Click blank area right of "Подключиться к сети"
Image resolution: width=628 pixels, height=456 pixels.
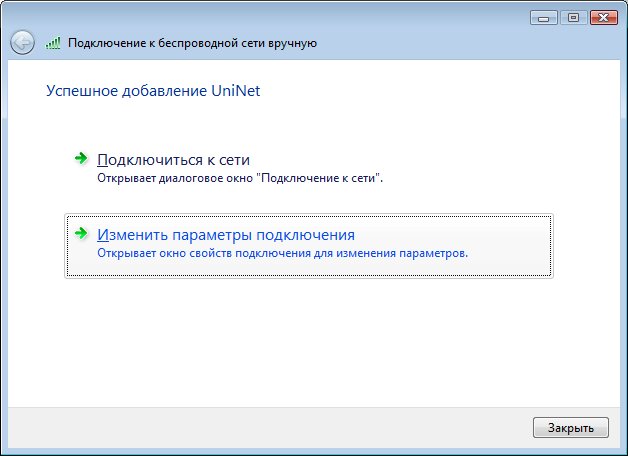450,160
